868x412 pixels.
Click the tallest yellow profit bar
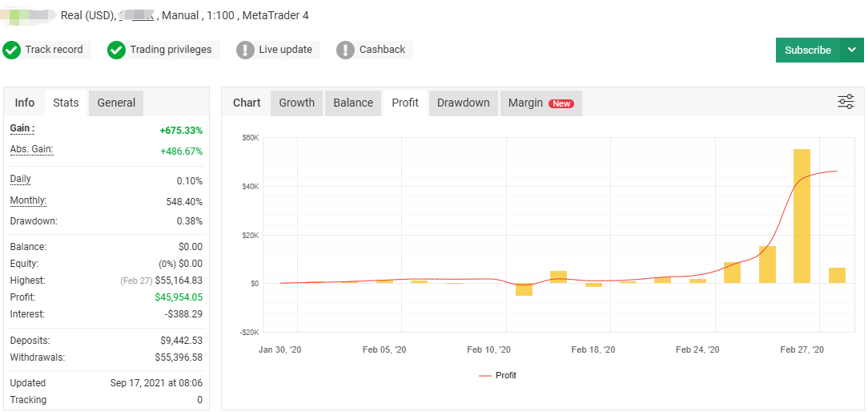point(802,216)
